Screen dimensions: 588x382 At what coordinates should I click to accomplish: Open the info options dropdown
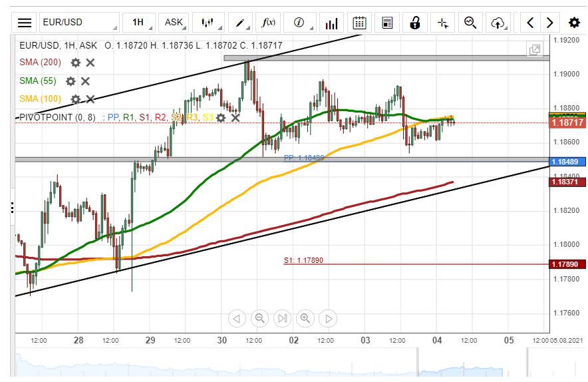tap(300, 23)
